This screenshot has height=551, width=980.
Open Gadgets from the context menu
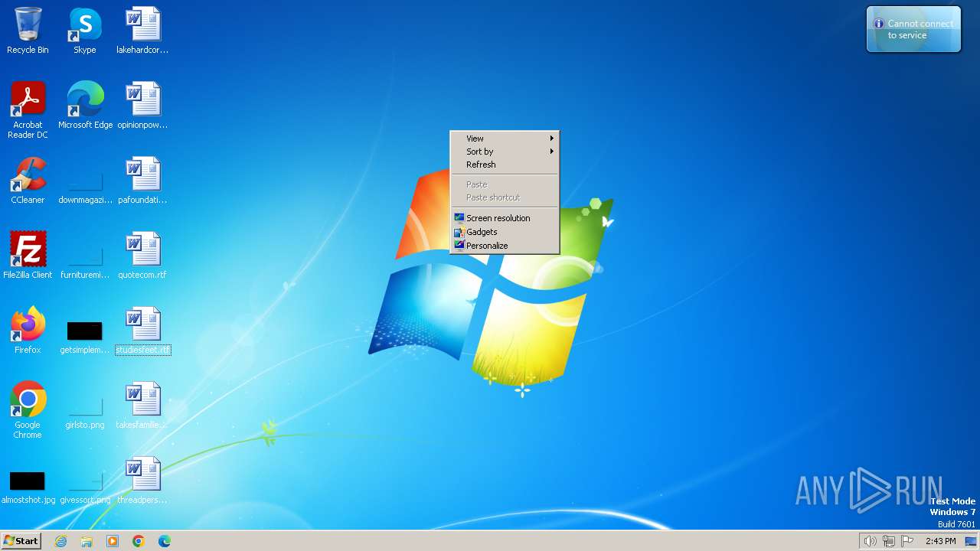click(505, 232)
